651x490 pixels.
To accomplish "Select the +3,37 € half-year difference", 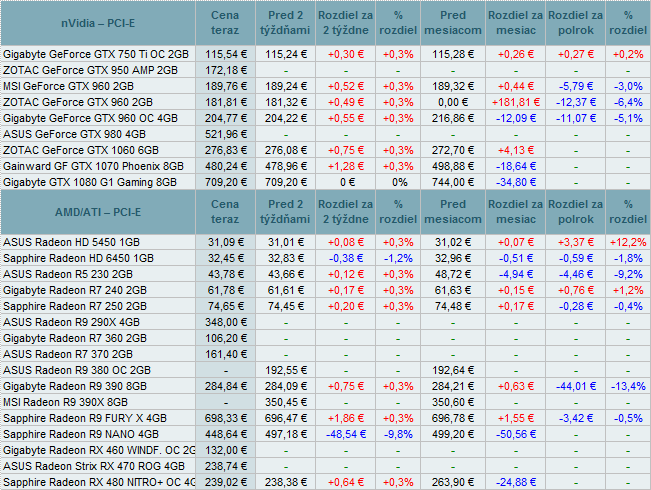I will pos(576,242).
